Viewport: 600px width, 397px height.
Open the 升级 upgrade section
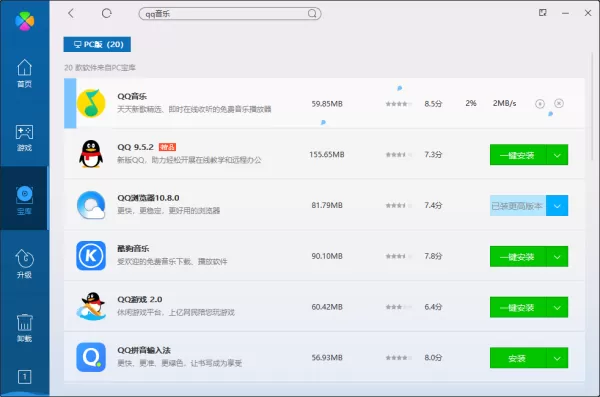tap(24, 264)
